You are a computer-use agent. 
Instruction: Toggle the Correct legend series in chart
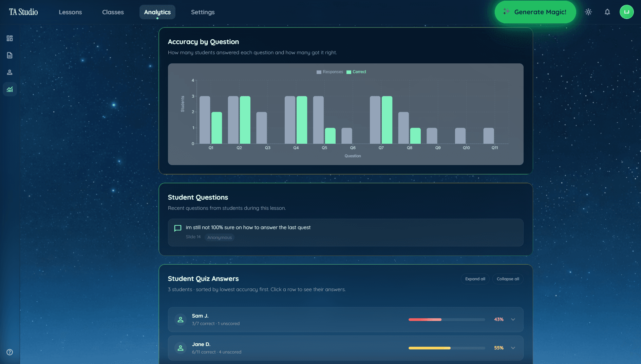(x=356, y=72)
